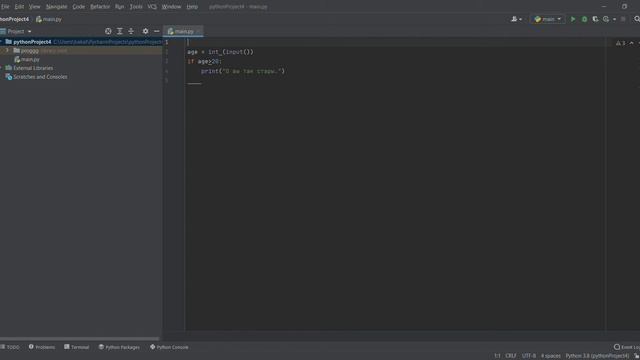Open the Refactor menu
The height and width of the screenshot is (360, 640).
[x=100, y=7]
